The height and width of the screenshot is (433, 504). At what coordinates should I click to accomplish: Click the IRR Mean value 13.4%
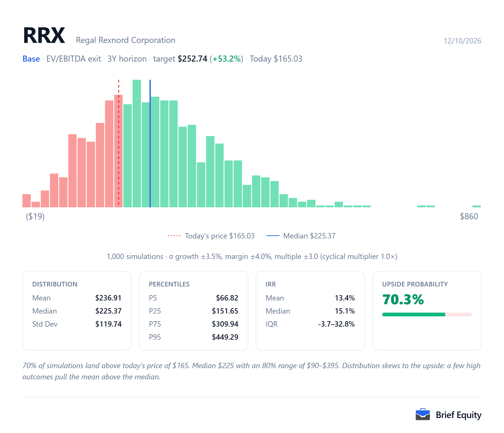coord(345,298)
